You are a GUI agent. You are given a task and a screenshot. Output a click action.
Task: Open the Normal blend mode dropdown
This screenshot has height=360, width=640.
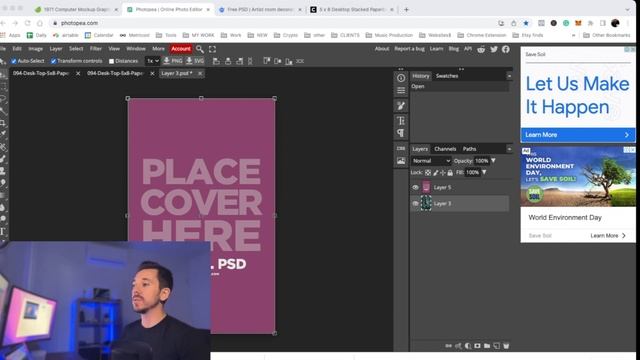pyautogui.click(x=431, y=161)
